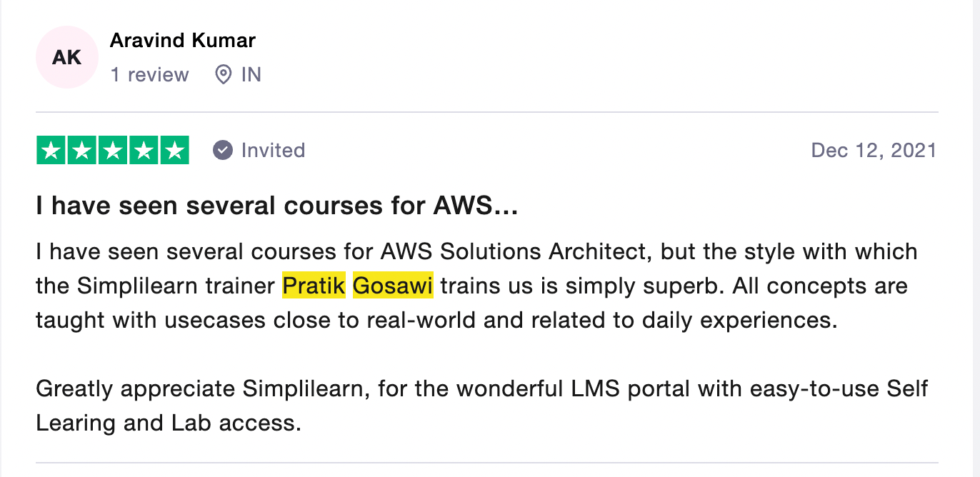Click the location pin icon
This screenshot has width=980, height=477.
(x=224, y=74)
